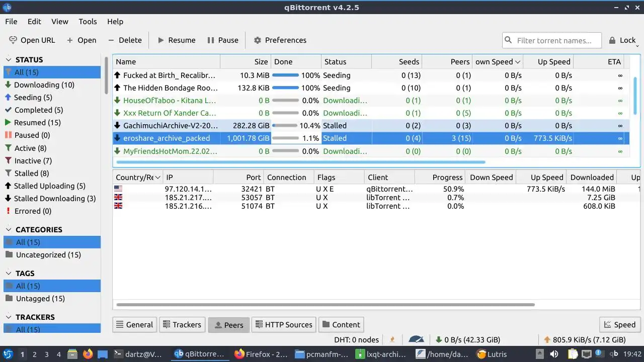644x362 pixels.
Task: Open the File menu
Action: tap(11, 22)
